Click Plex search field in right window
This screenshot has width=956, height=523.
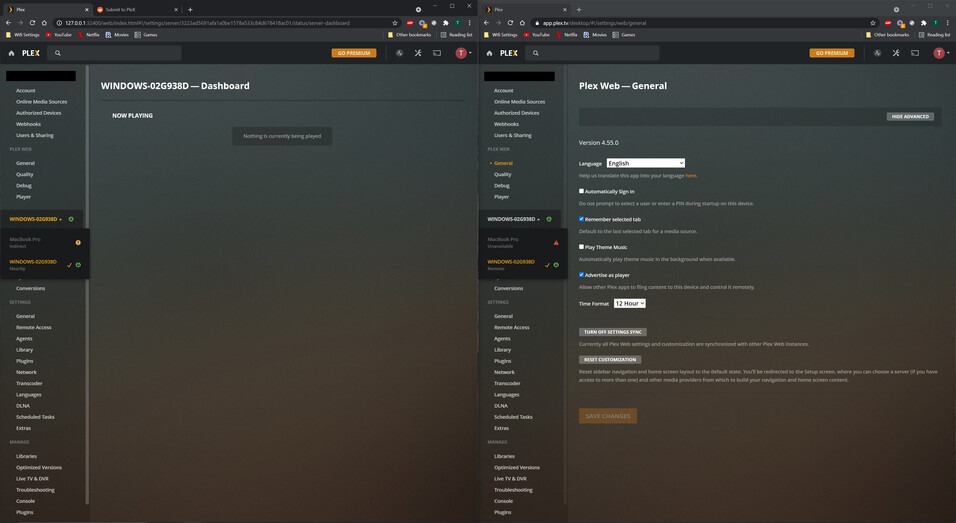(593, 53)
